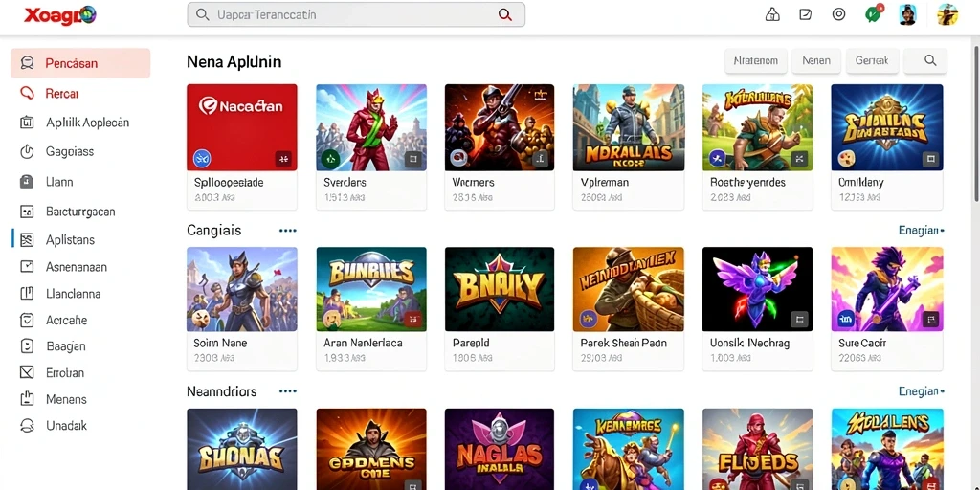The width and height of the screenshot is (980, 490).
Task: Open the user avatar at far right
Action: 947,14
